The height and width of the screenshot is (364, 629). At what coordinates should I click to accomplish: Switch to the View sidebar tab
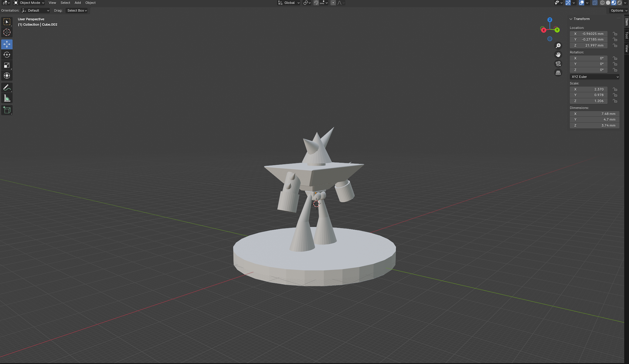(x=626, y=48)
